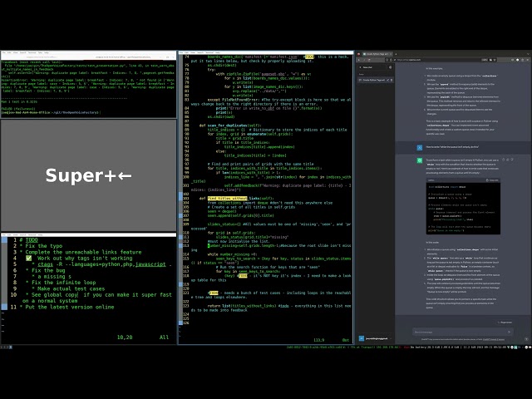The height and width of the screenshot is (399, 532).
Task: Click the 'ctags -R --languages' TODO line
Action: point(101,264)
